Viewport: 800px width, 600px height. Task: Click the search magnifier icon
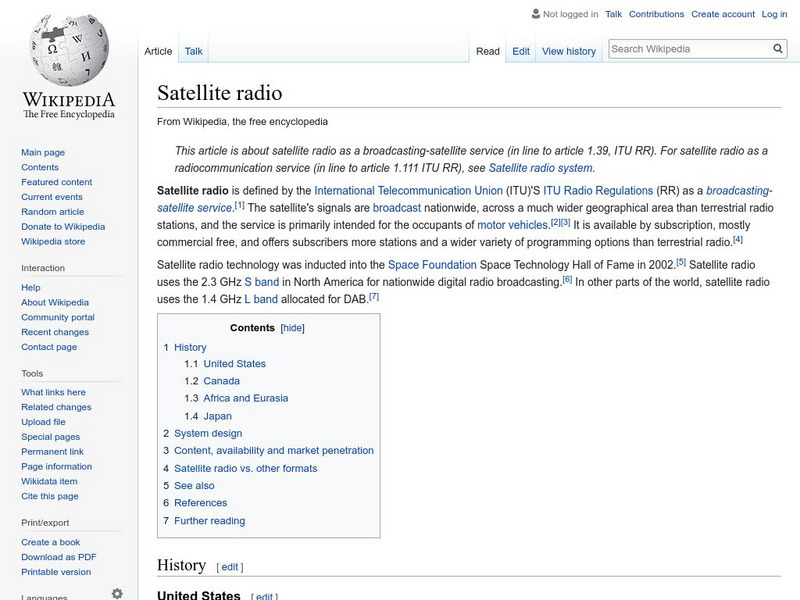(x=778, y=48)
